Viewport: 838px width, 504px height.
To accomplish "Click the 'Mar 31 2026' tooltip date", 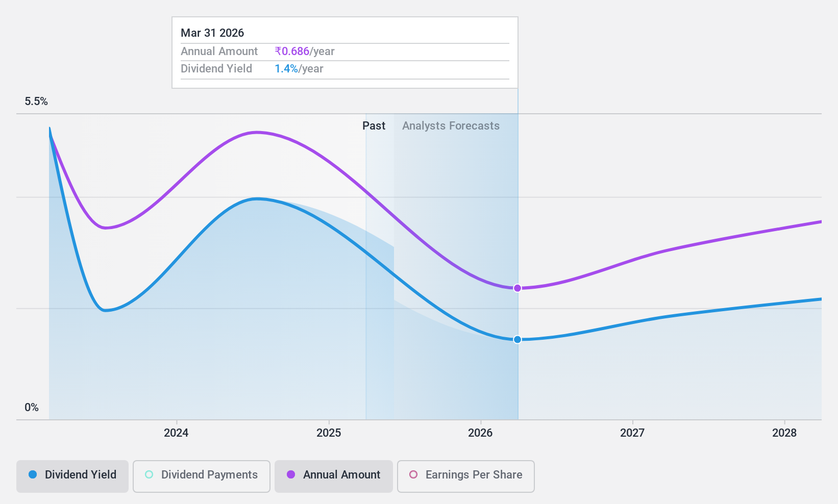I will 212,33.
